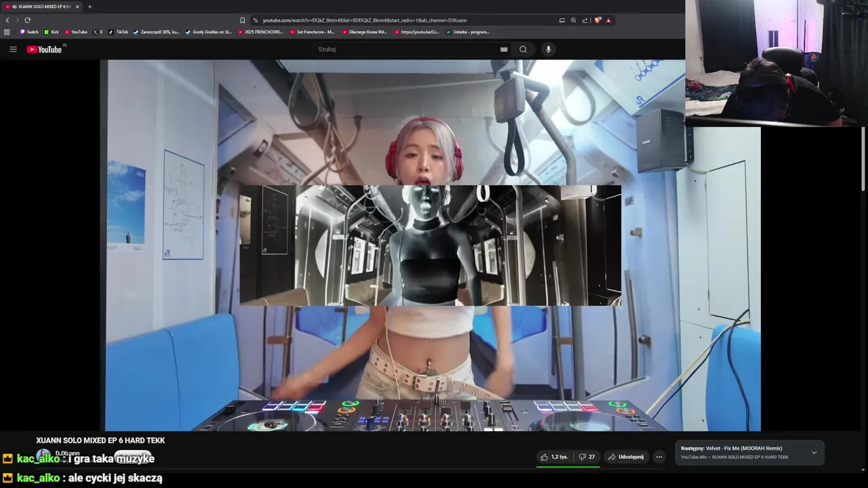Open the X bookmark
This screenshot has width=868, height=488.
(98, 32)
